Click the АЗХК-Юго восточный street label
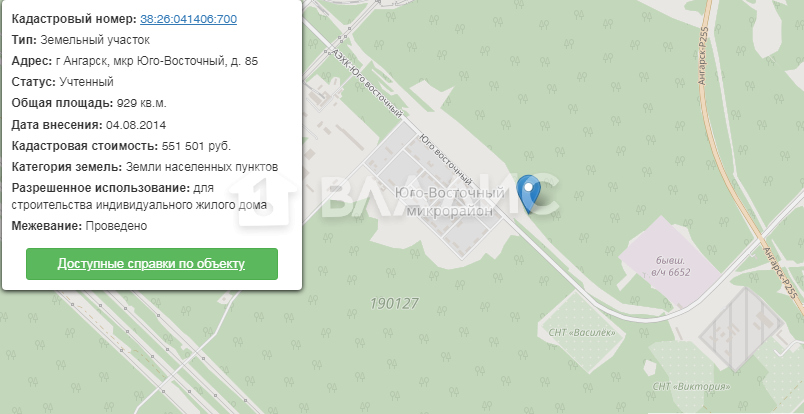The image size is (804, 414). 367,84
